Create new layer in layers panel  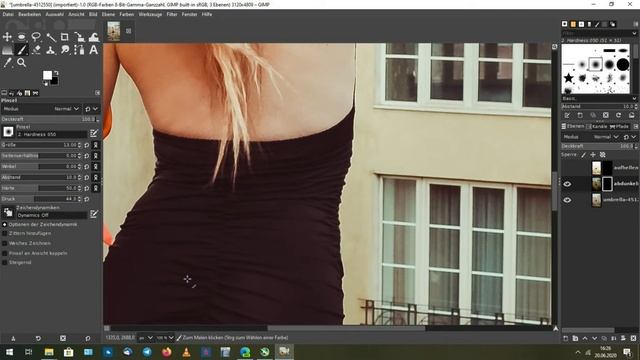[566, 338]
